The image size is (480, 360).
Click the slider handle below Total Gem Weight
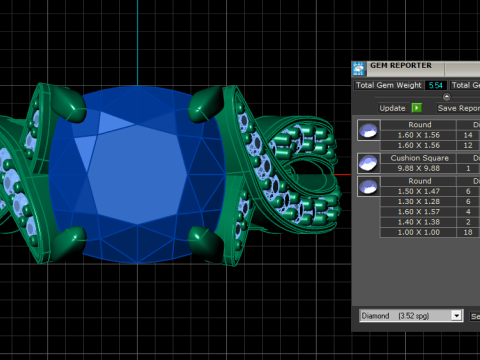tap(447, 97)
